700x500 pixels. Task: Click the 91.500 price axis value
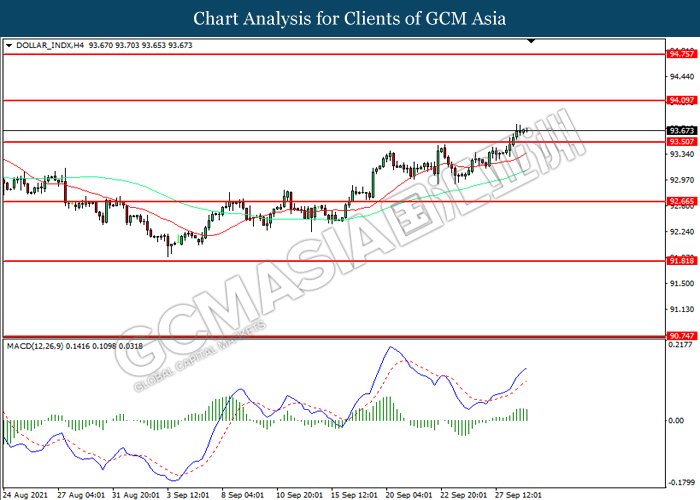[x=682, y=283]
